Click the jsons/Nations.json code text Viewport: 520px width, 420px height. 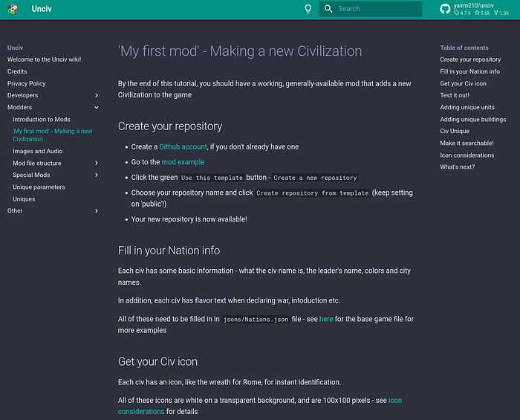256,320
